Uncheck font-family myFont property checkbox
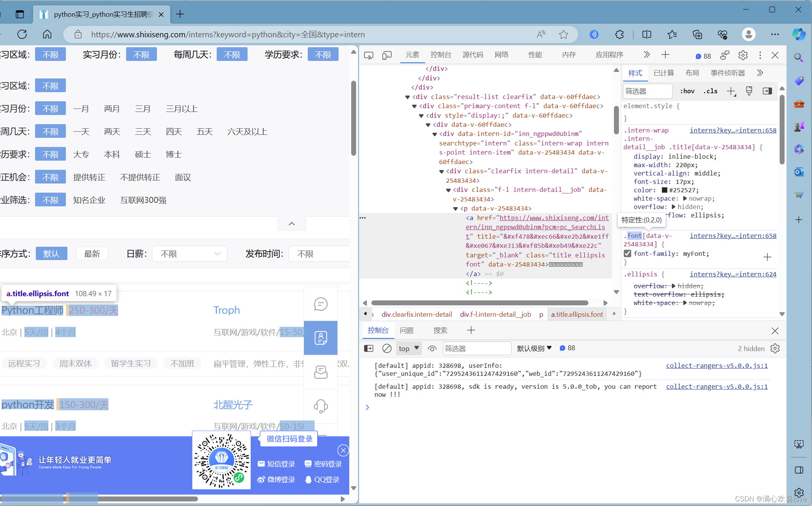 628,254
